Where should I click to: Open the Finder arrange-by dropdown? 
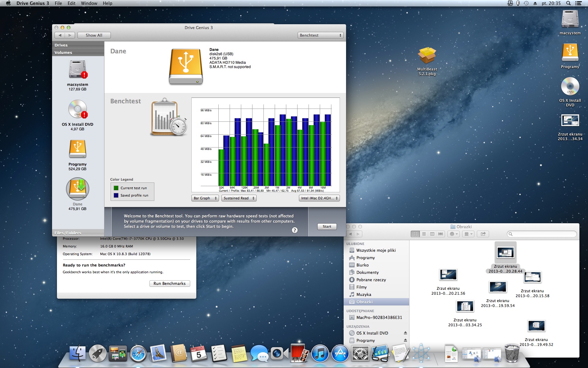tap(468, 234)
